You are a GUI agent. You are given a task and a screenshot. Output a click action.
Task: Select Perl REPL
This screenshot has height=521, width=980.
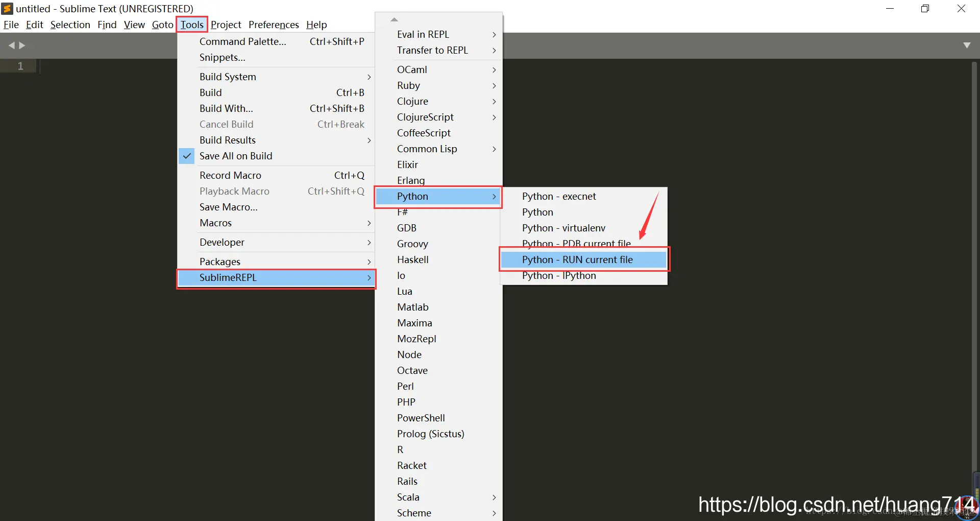coord(438,386)
